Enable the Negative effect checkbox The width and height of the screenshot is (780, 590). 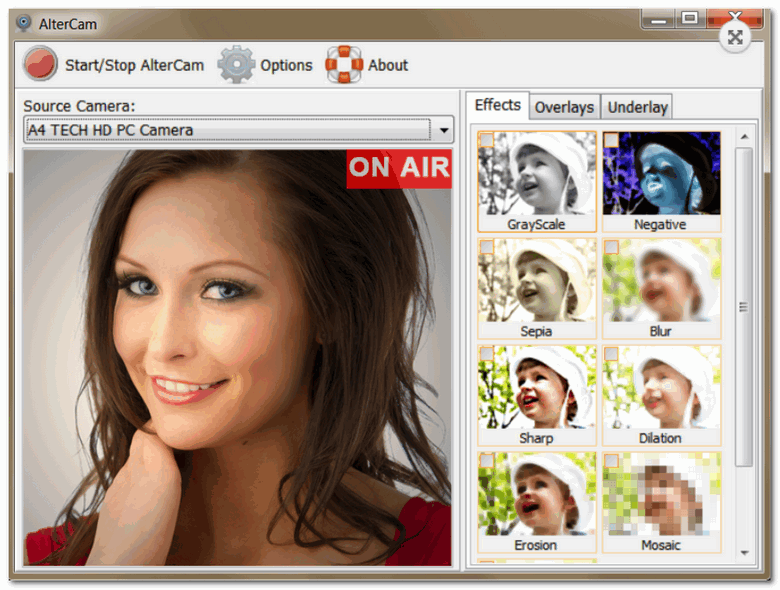tap(611, 140)
